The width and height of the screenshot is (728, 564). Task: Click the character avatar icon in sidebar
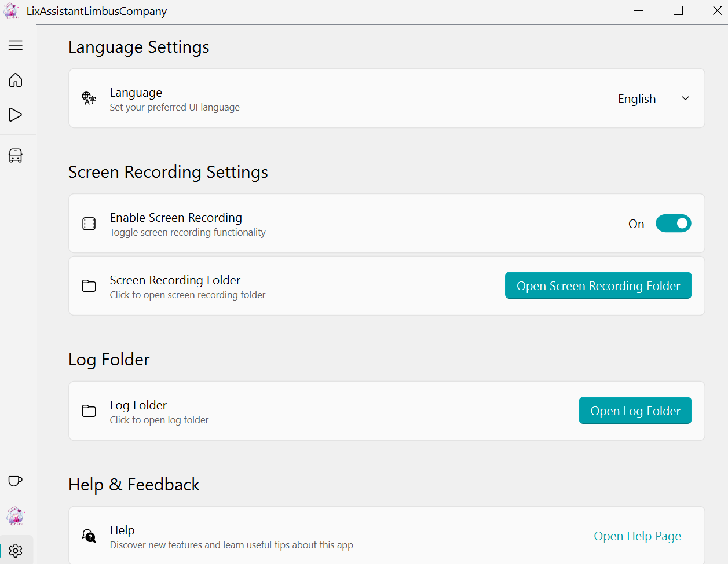(x=16, y=515)
